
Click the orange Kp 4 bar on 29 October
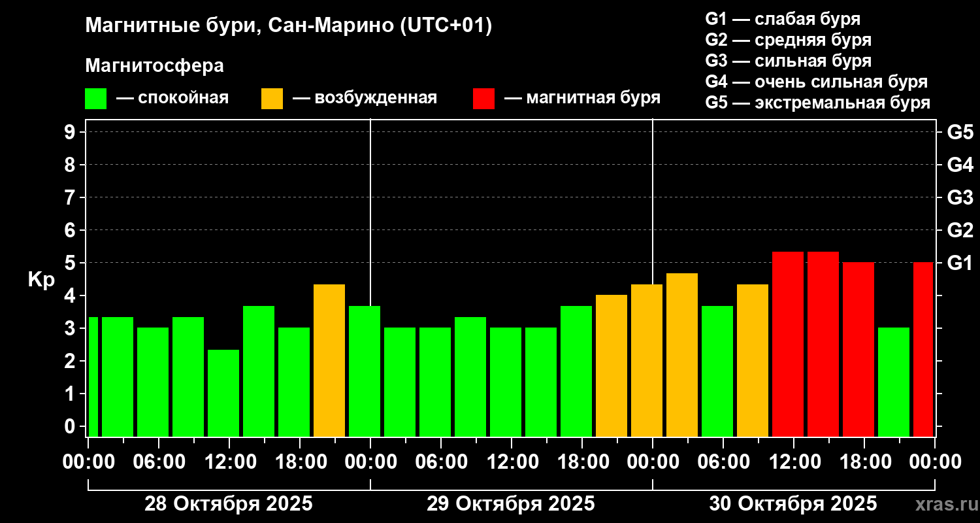[612, 365]
